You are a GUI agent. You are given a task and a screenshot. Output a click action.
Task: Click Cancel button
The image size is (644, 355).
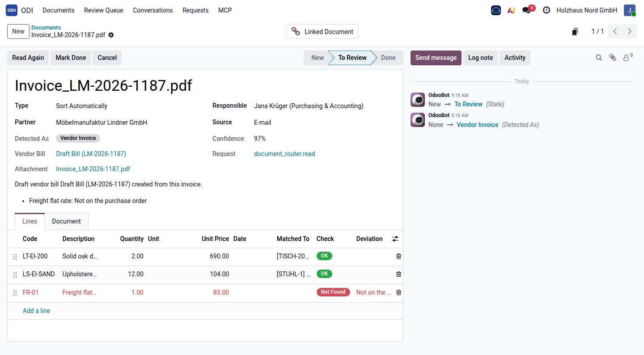click(107, 58)
